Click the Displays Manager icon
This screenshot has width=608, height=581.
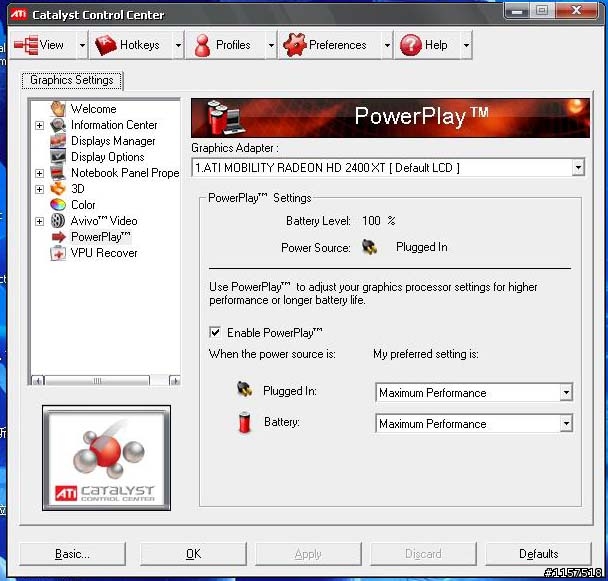(58, 141)
